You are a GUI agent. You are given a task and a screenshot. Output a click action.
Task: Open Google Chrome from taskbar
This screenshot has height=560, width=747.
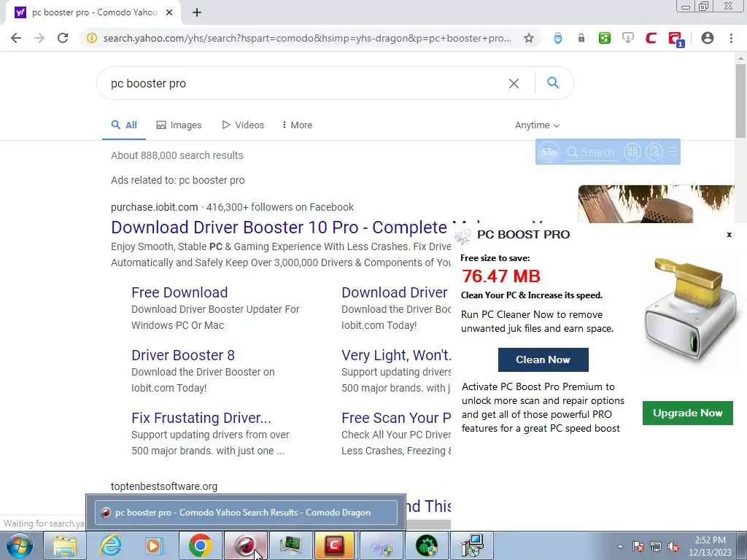tap(200, 545)
